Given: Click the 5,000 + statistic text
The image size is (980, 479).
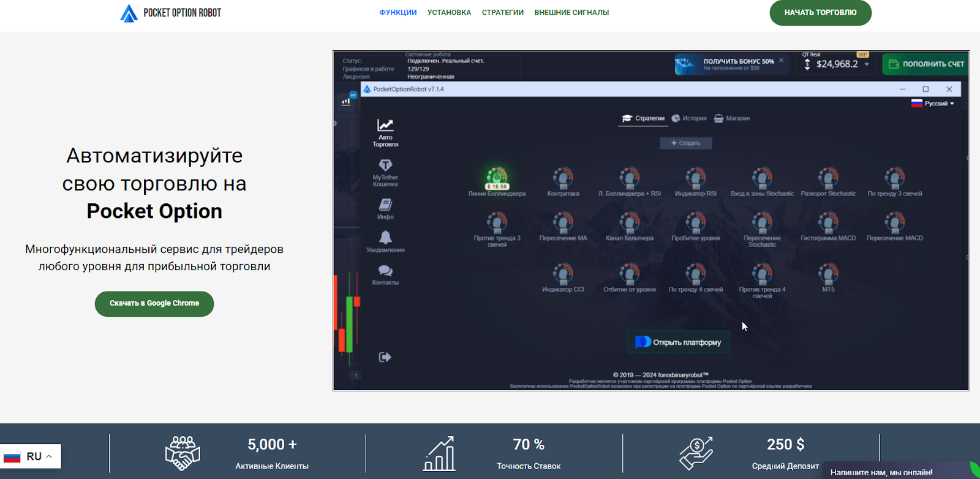Looking at the screenshot, I should click(x=272, y=445).
